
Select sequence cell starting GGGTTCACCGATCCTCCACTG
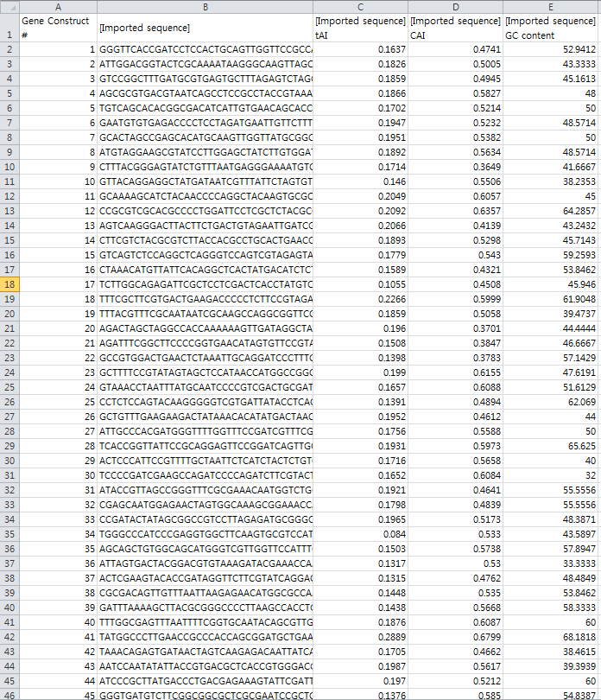[x=206, y=49]
